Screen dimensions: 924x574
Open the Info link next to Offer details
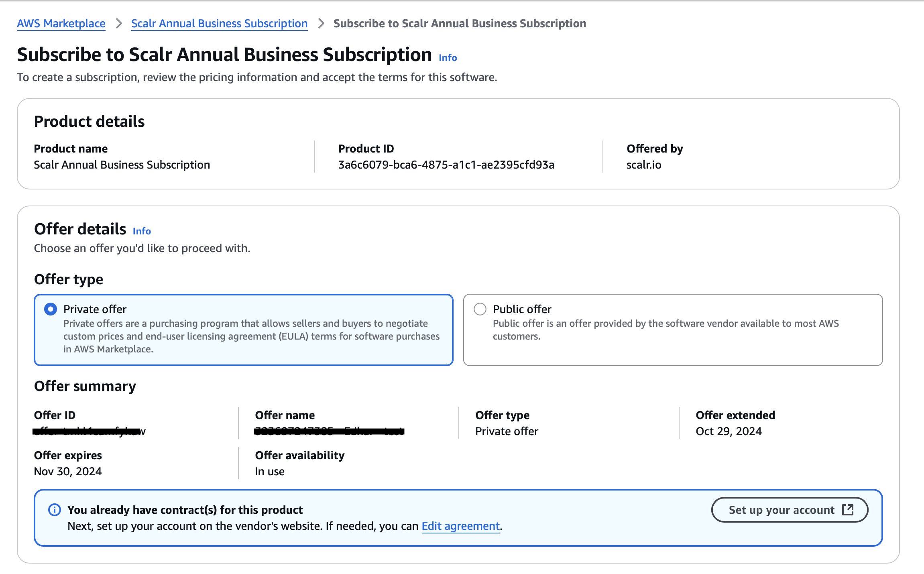click(142, 231)
